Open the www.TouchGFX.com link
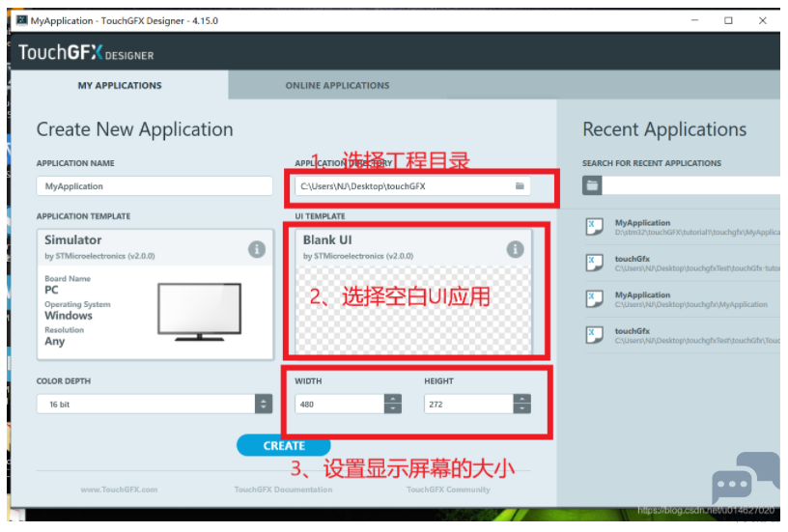Image resolution: width=788 pixels, height=532 pixels. point(119,490)
